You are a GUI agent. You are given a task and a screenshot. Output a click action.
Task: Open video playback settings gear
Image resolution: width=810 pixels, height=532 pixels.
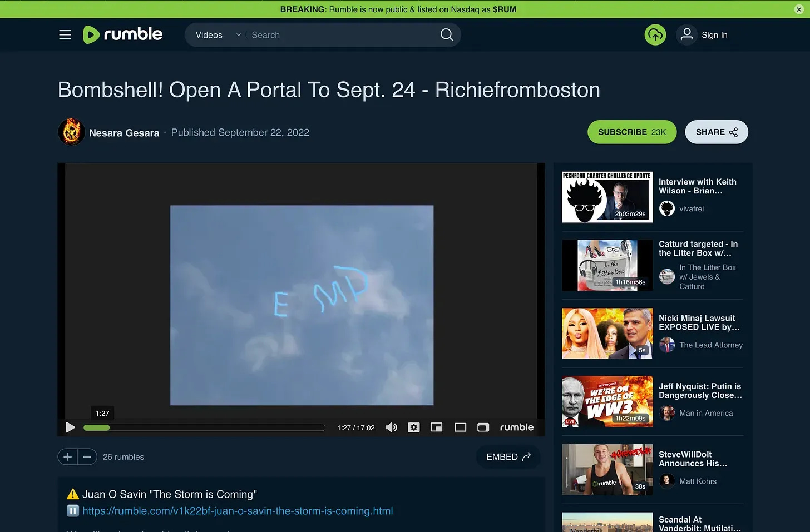pyautogui.click(x=414, y=427)
